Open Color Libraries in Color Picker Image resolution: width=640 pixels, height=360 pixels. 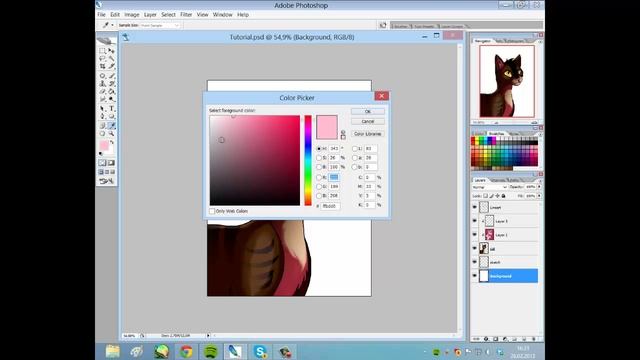pyautogui.click(x=367, y=134)
